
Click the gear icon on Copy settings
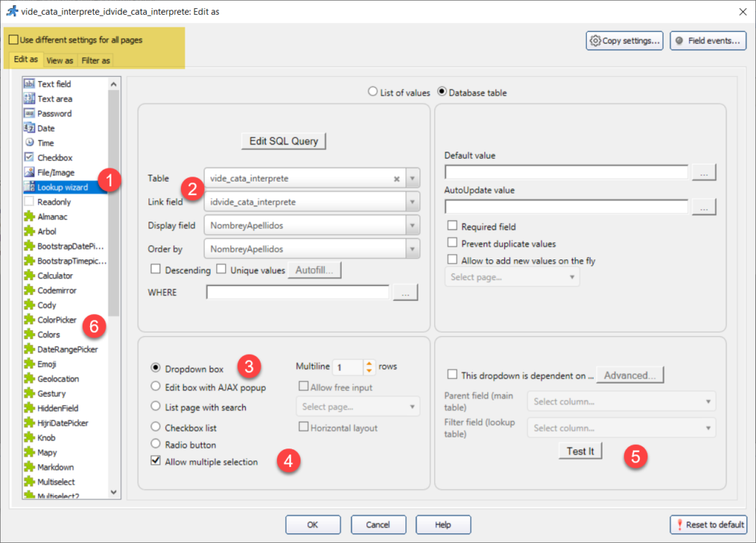pos(595,41)
